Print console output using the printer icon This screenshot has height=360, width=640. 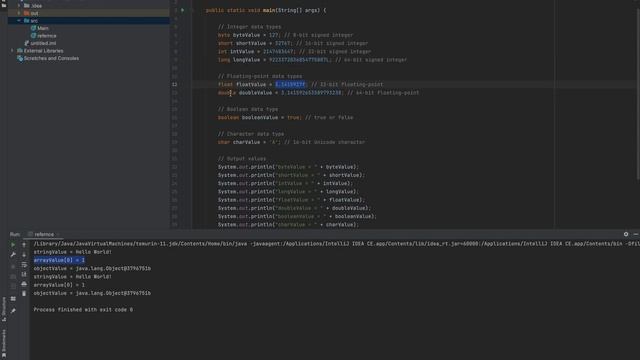pyautogui.click(x=24, y=284)
